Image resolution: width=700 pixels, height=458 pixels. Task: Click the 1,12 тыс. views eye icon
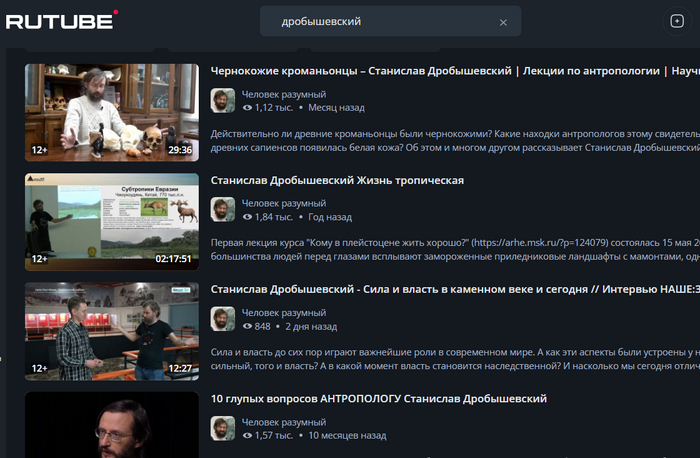(x=247, y=108)
